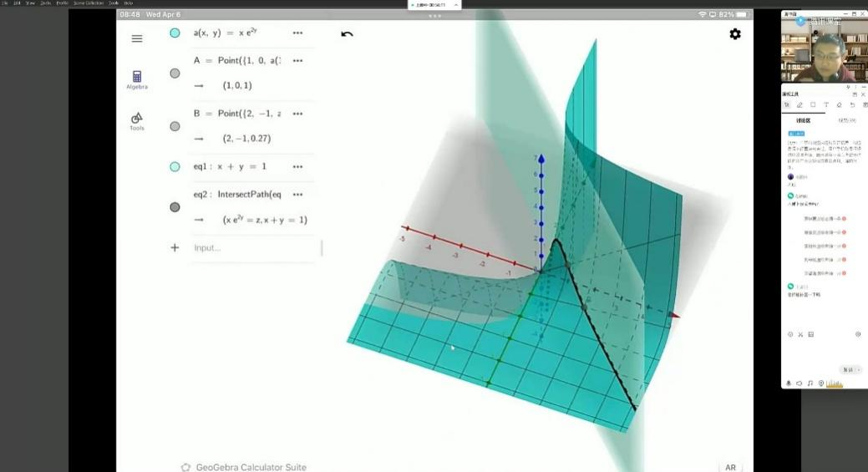Click the microphone icon in chat panel
The image size is (868, 472).
788,383
